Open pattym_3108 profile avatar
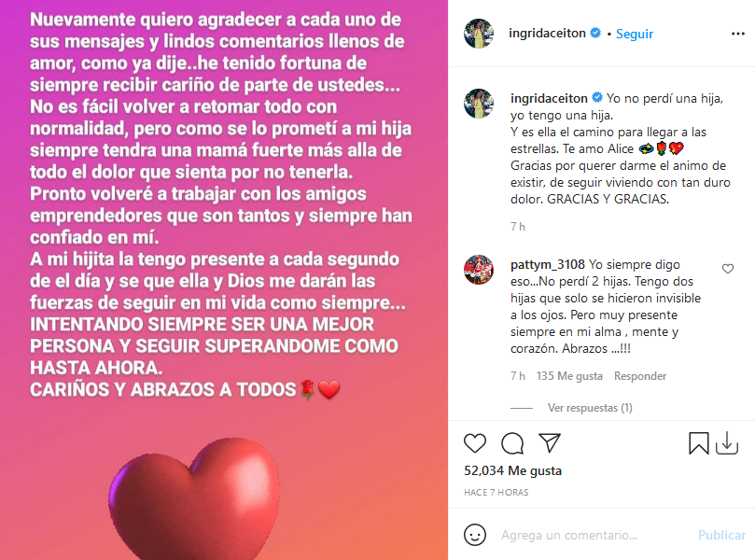 pyautogui.click(x=479, y=270)
